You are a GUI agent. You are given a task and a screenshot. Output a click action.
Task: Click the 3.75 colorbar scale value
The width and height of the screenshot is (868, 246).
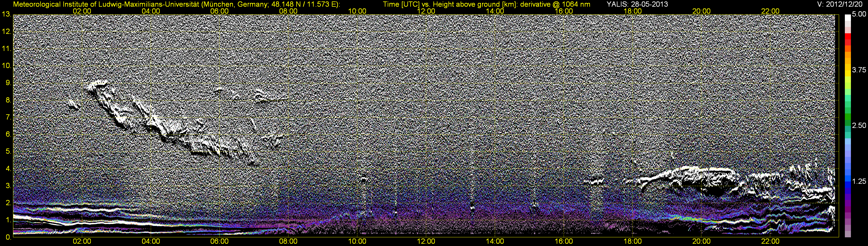(858, 70)
